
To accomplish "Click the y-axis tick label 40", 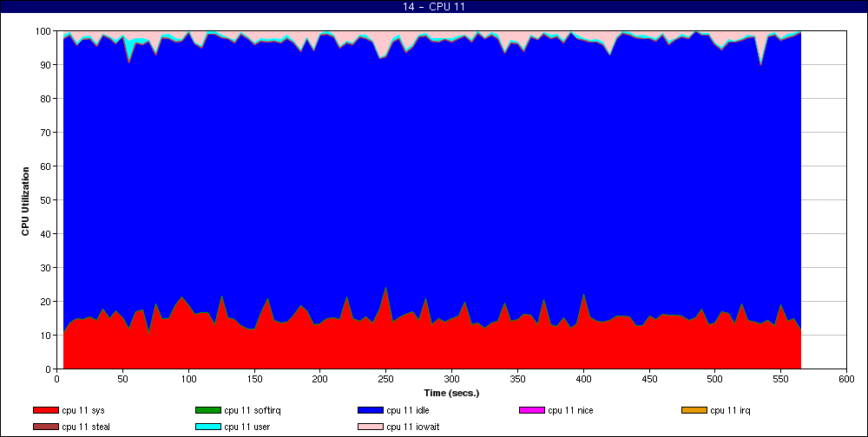I will [x=45, y=234].
